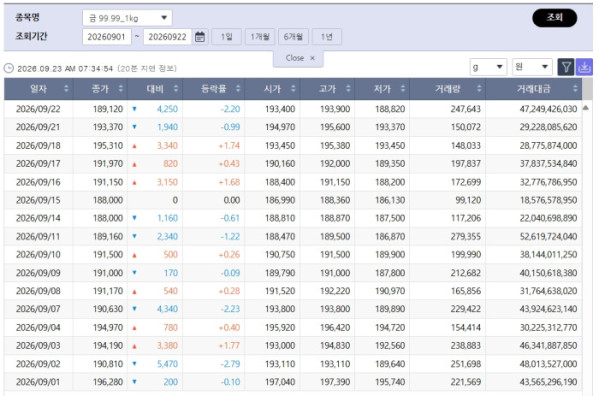599x396 pixels.
Task: Sort by 종가 column arrows
Action: coord(121,89)
